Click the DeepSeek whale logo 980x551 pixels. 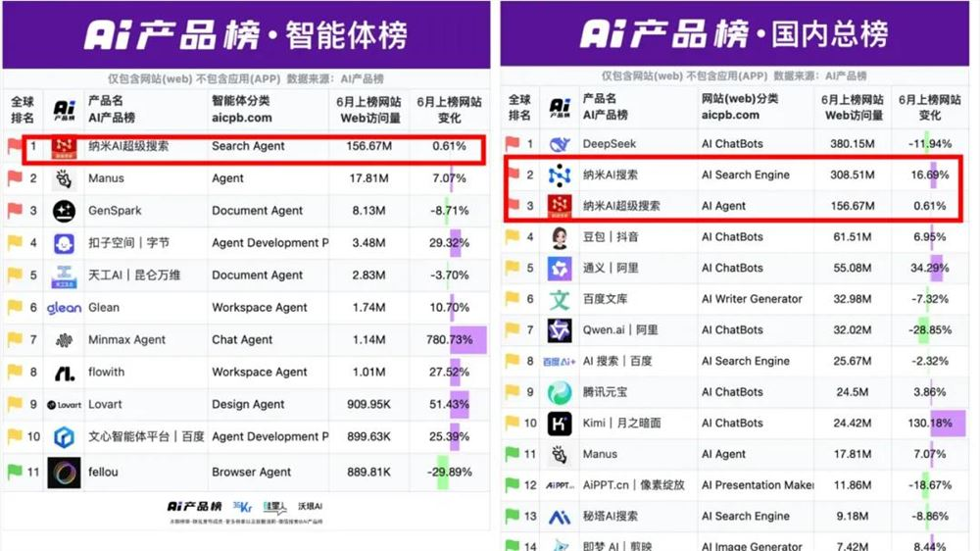pyautogui.click(x=560, y=144)
